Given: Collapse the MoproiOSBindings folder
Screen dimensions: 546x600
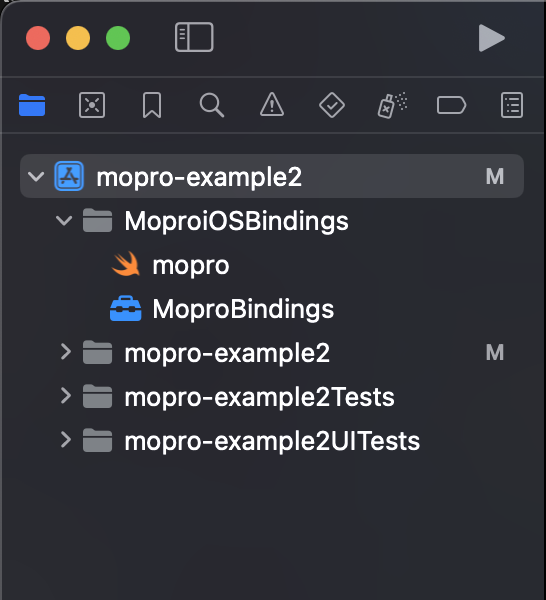Looking at the screenshot, I should pos(64,221).
